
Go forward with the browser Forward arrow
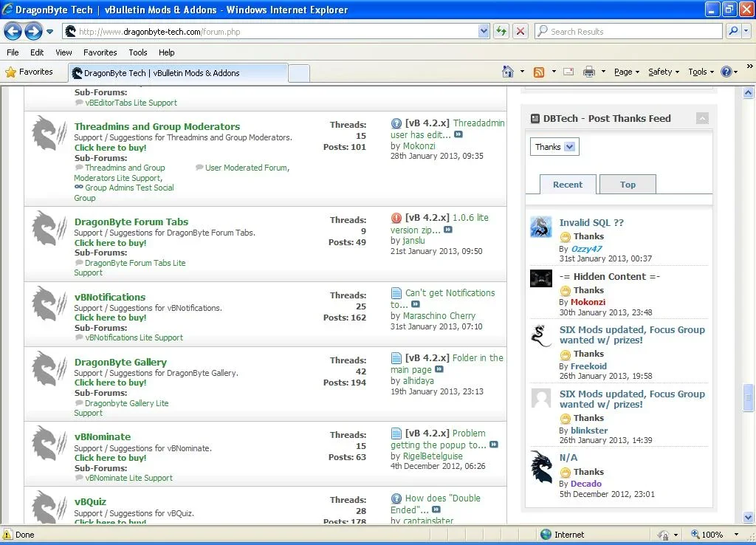point(32,32)
